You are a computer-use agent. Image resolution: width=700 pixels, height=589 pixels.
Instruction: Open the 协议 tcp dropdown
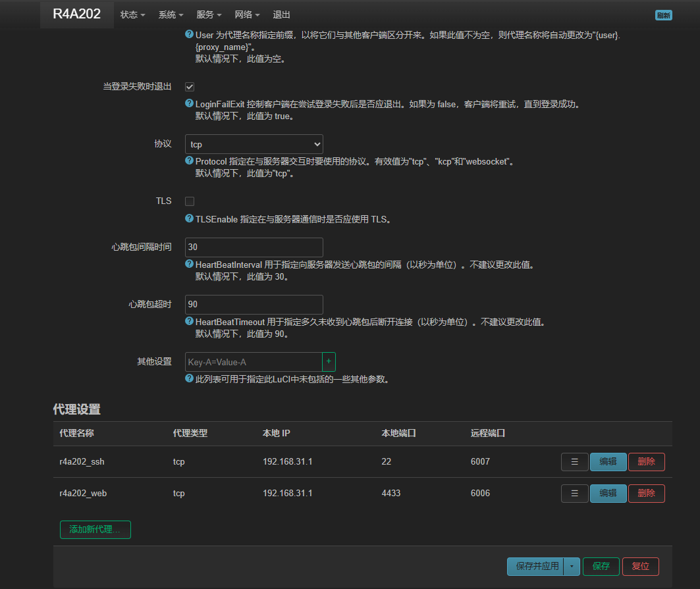coord(254,144)
